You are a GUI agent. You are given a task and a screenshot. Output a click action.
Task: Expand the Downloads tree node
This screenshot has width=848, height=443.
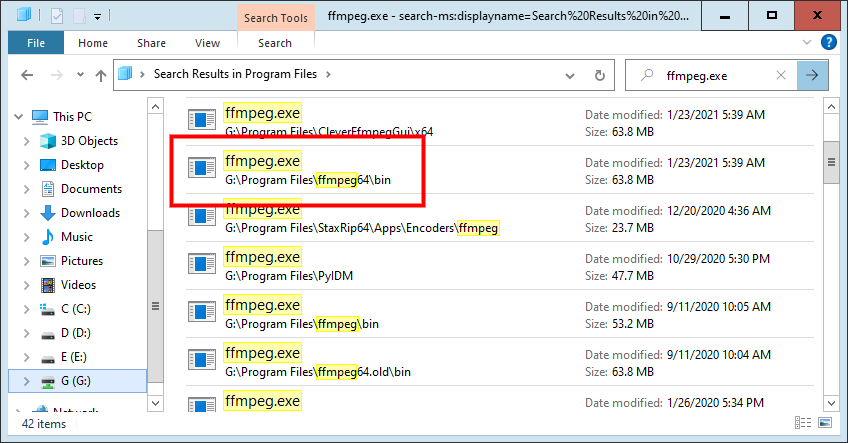(x=27, y=213)
